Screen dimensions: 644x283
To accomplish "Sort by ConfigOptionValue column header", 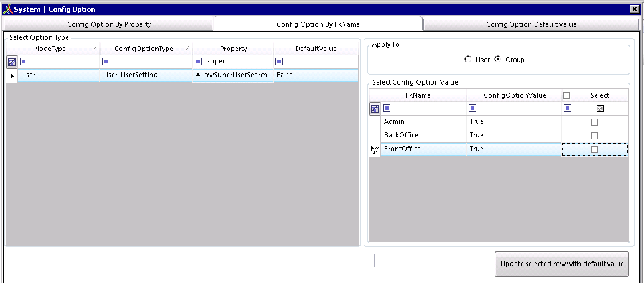I will tap(514, 95).
